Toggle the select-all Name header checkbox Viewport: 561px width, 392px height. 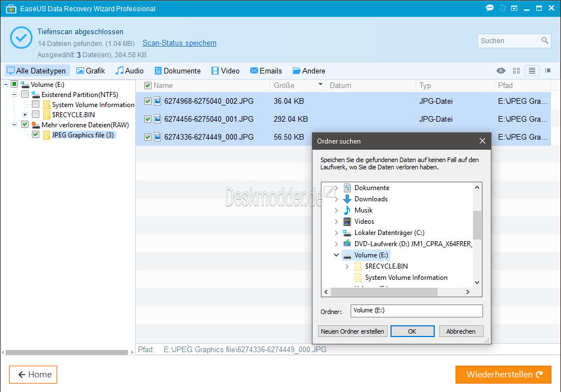(148, 85)
